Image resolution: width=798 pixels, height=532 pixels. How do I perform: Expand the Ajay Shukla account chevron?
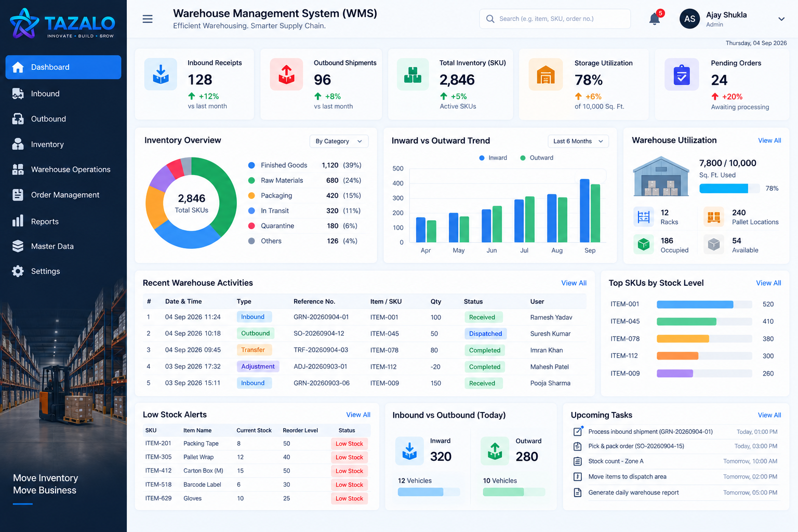pyautogui.click(x=781, y=19)
